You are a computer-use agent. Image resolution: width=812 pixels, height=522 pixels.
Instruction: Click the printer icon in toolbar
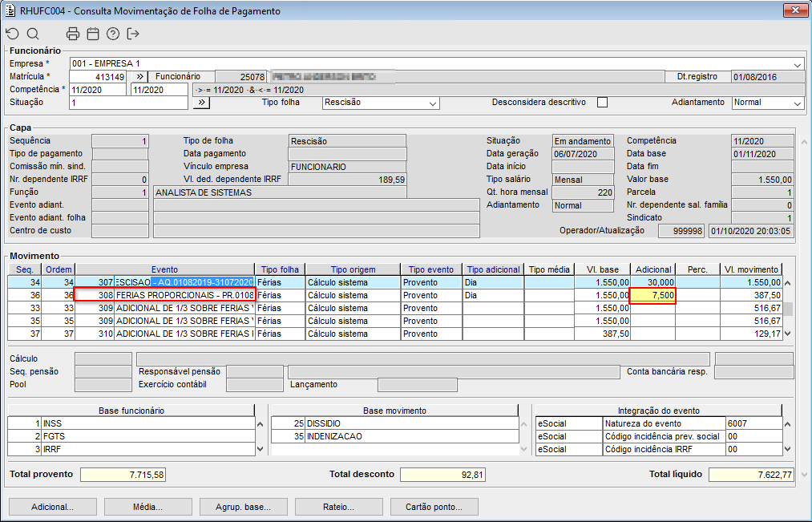point(73,34)
